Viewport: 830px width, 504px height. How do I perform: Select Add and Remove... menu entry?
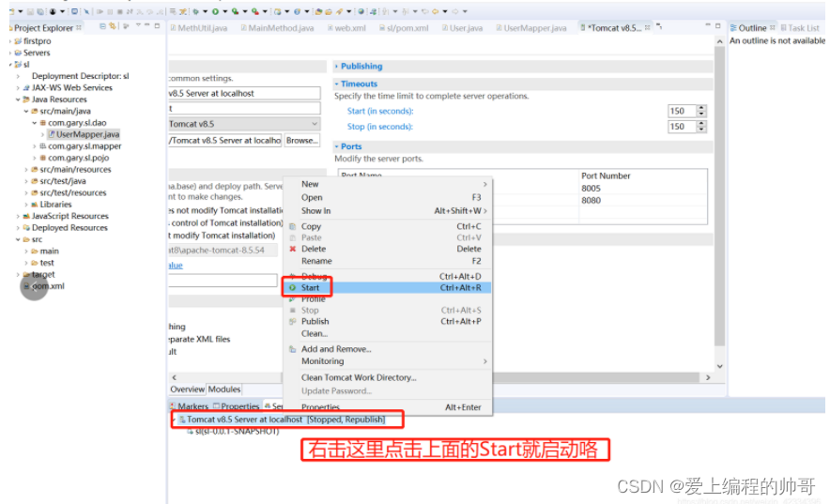388,349
